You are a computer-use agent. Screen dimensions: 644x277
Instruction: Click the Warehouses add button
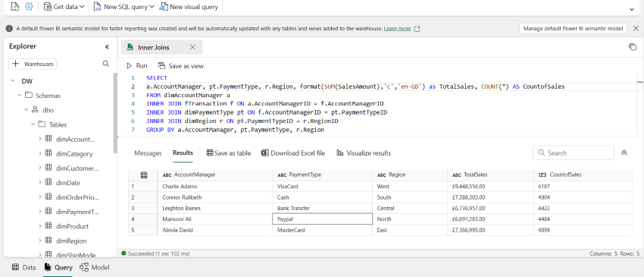click(33, 64)
